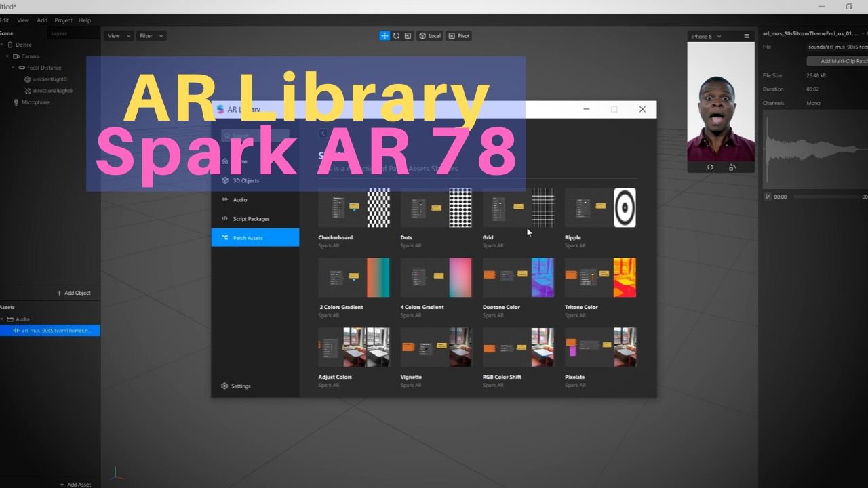
Task: Click the 3D Objects cube icon
Action: pyautogui.click(x=225, y=181)
